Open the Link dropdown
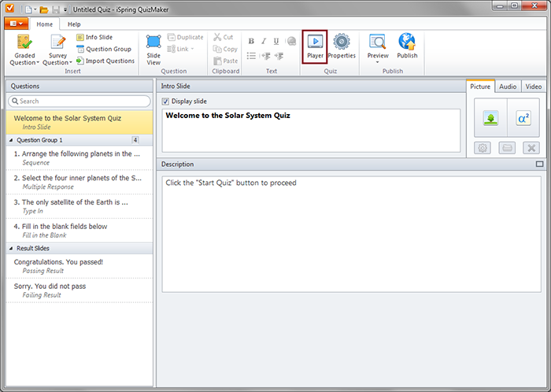Viewport: 551px width, 392px height. [x=180, y=49]
